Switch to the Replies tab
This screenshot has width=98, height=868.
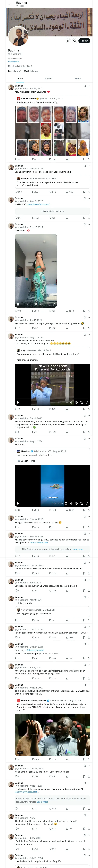pos(49,79)
